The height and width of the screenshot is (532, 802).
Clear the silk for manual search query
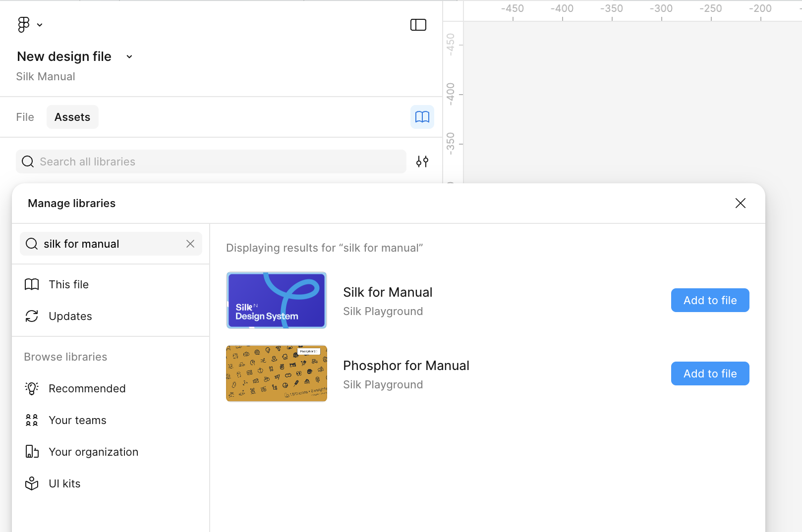[x=190, y=244]
